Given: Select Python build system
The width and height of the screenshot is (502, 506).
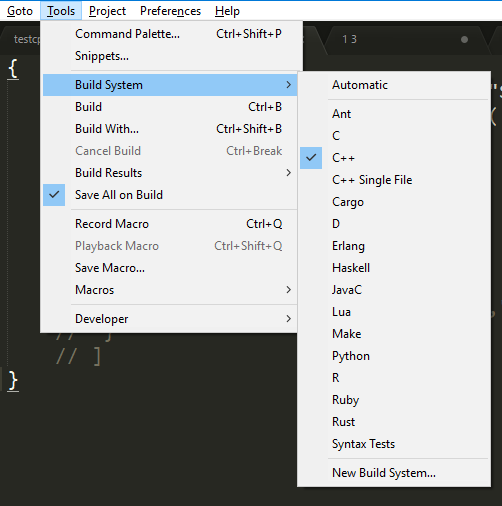Looking at the screenshot, I should (x=394, y=356).
